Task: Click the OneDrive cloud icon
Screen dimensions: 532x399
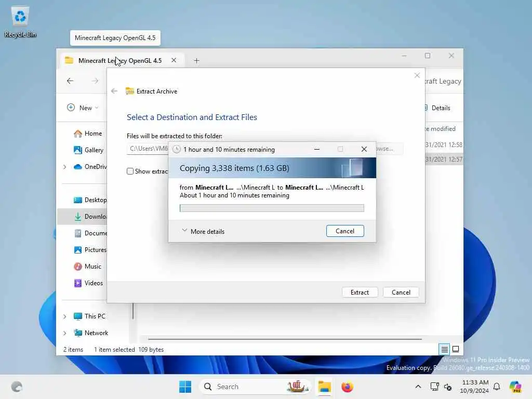Action: [78, 167]
